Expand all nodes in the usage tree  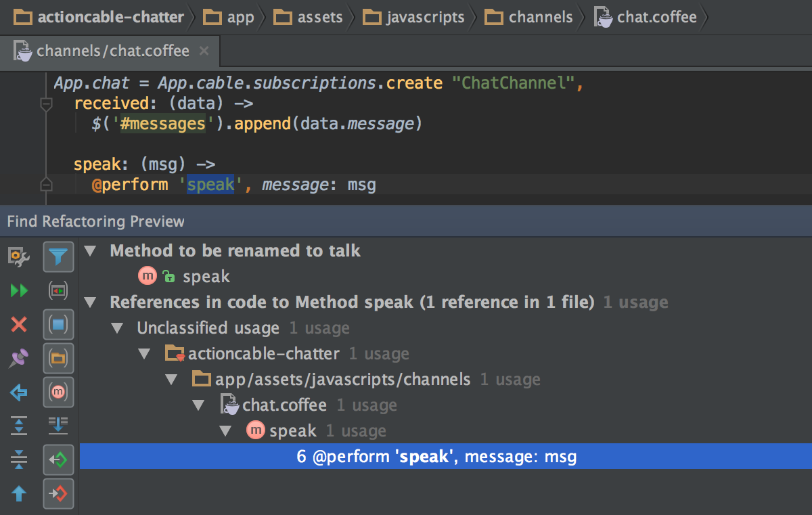19,426
